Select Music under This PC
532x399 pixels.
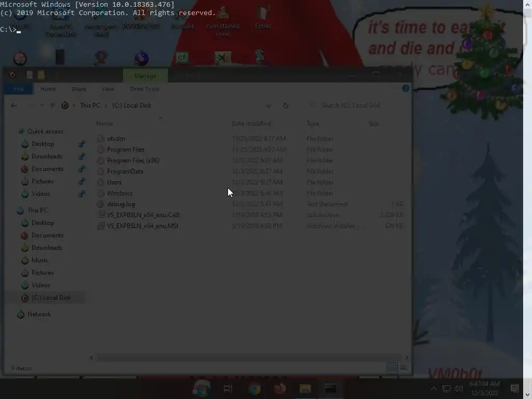(39, 260)
